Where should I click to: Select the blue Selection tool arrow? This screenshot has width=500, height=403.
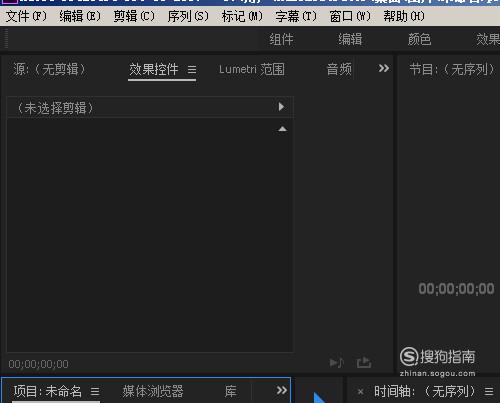coord(319,398)
